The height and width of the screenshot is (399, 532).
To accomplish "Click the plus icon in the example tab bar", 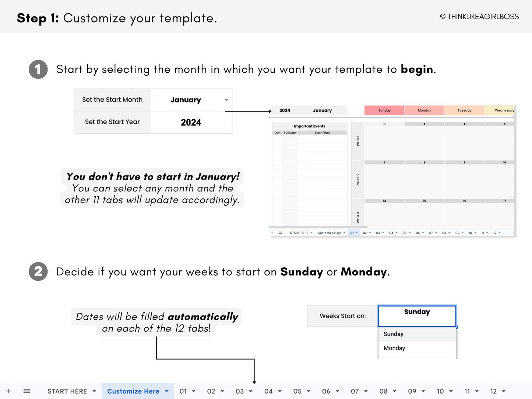I will click(272, 233).
